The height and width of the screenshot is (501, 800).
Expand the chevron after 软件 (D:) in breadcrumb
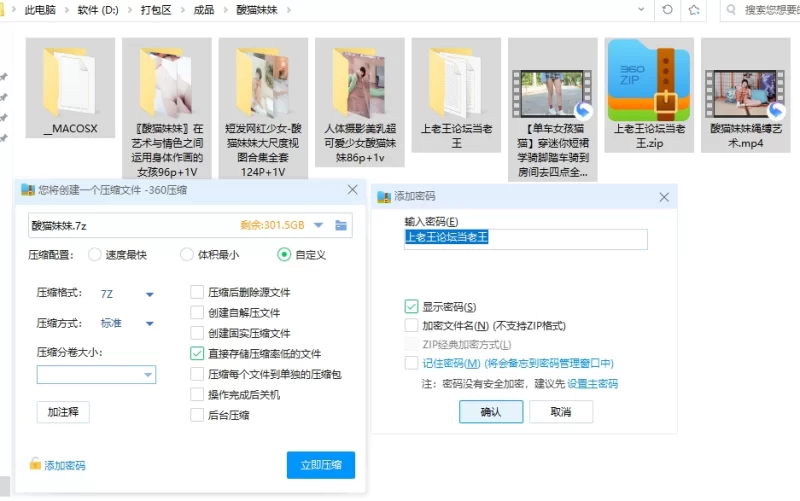(130, 10)
